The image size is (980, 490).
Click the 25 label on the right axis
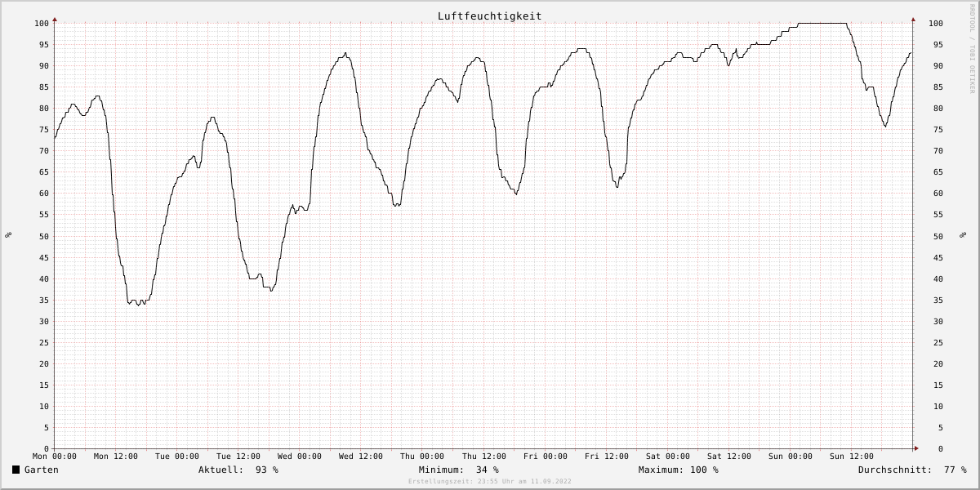[x=938, y=342]
